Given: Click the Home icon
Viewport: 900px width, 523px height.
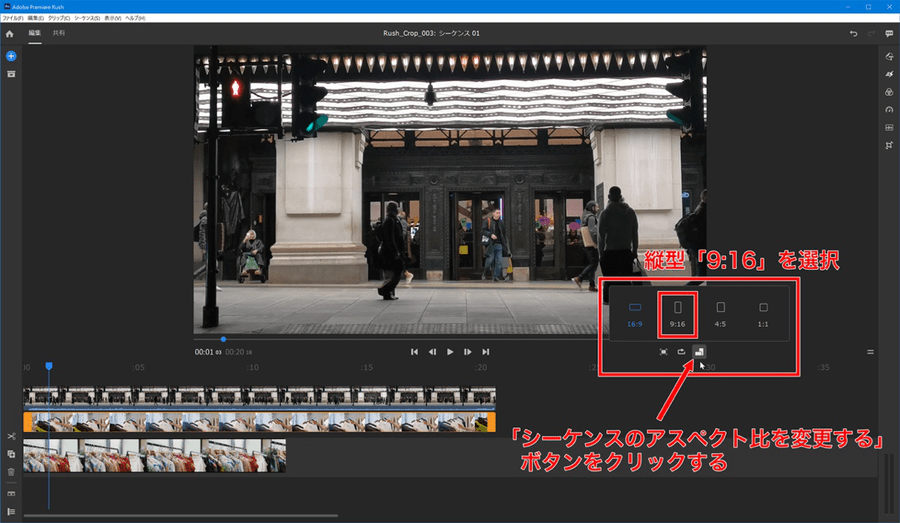Looking at the screenshot, I should [10, 33].
